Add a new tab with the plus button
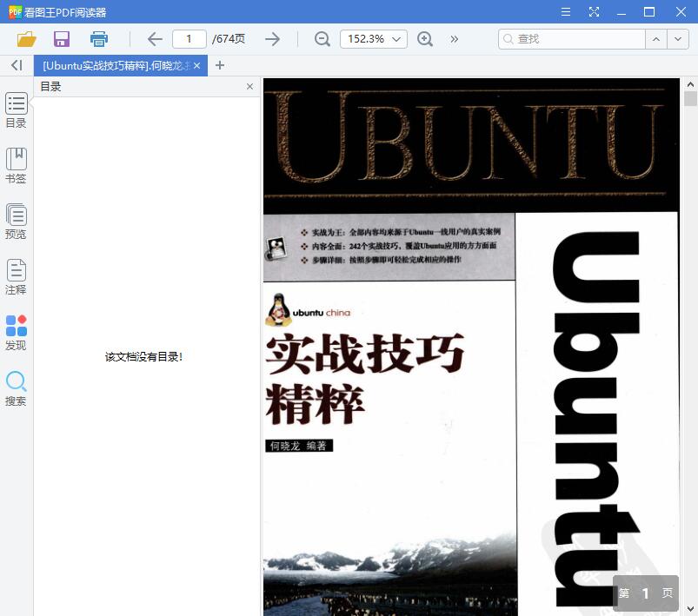 pyautogui.click(x=219, y=65)
